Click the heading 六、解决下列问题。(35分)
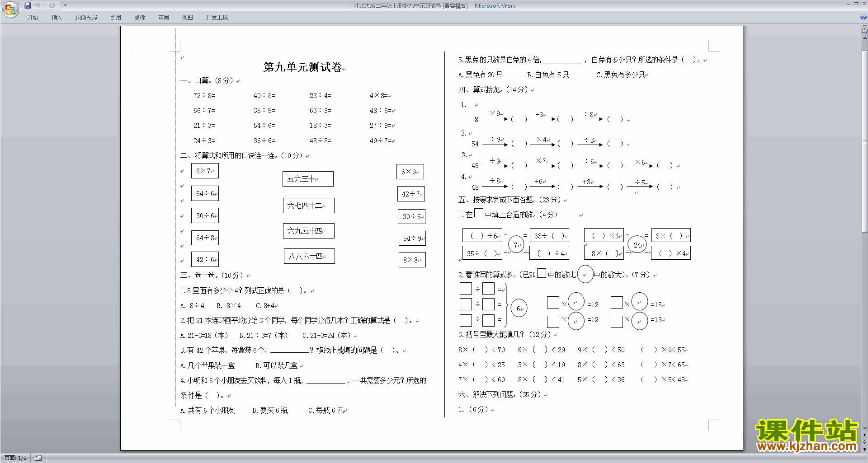This screenshot has height=463, width=868. (x=500, y=394)
